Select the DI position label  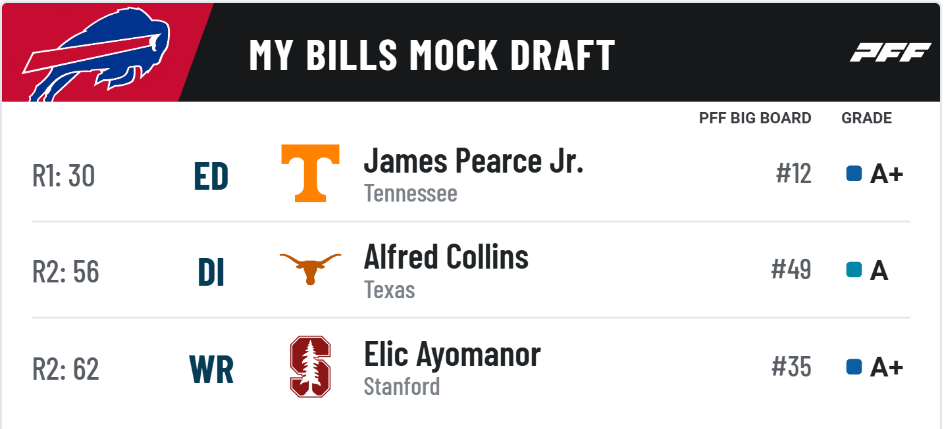click(211, 273)
